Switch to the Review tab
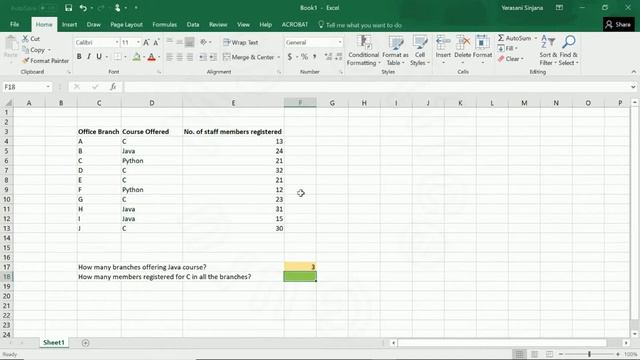This screenshot has height=360, width=640. point(218,24)
